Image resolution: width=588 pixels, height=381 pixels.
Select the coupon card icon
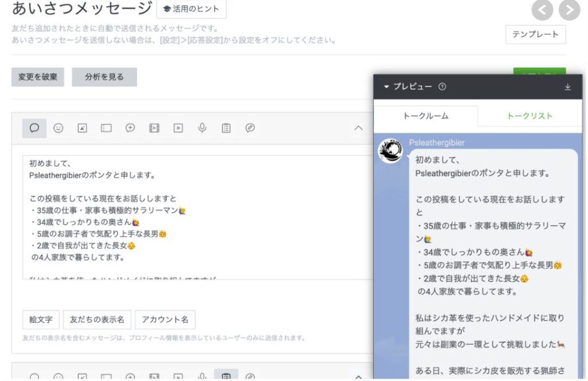point(106,128)
